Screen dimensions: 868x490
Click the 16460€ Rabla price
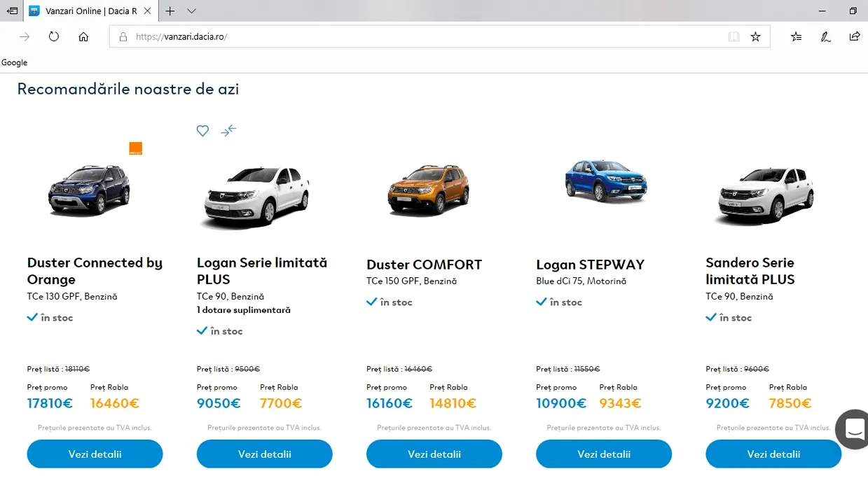115,403
